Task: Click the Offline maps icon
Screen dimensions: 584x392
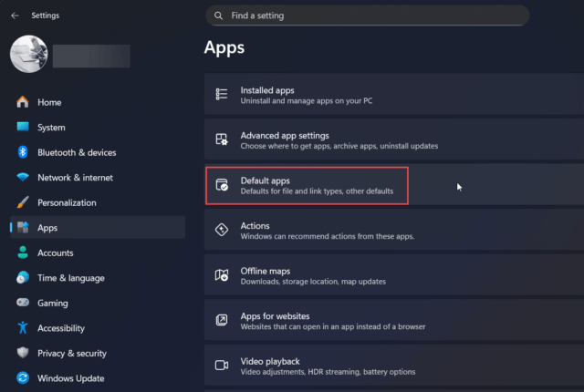Action: tap(222, 275)
